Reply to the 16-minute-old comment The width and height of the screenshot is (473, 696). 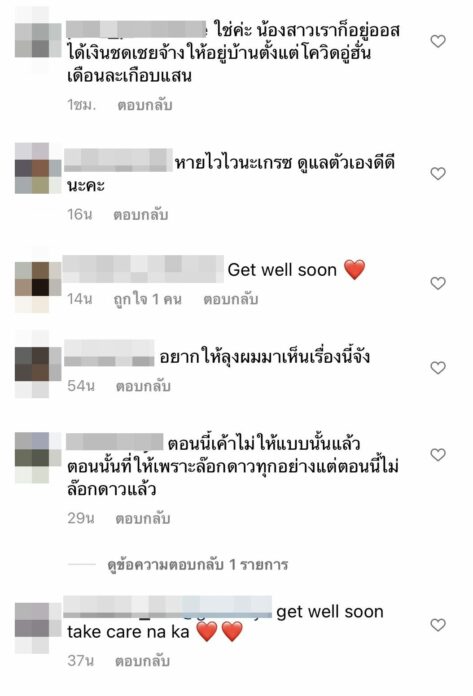click(x=141, y=215)
